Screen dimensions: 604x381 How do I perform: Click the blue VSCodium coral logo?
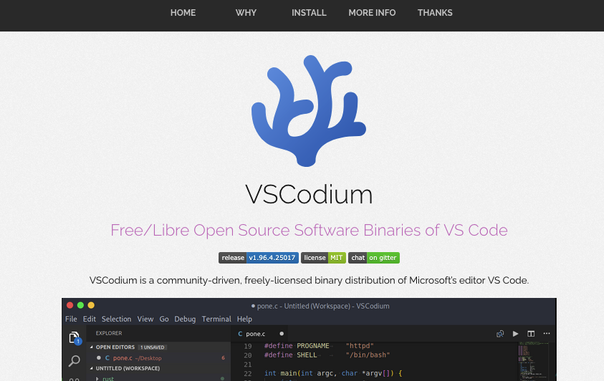(x=309, y=111)
